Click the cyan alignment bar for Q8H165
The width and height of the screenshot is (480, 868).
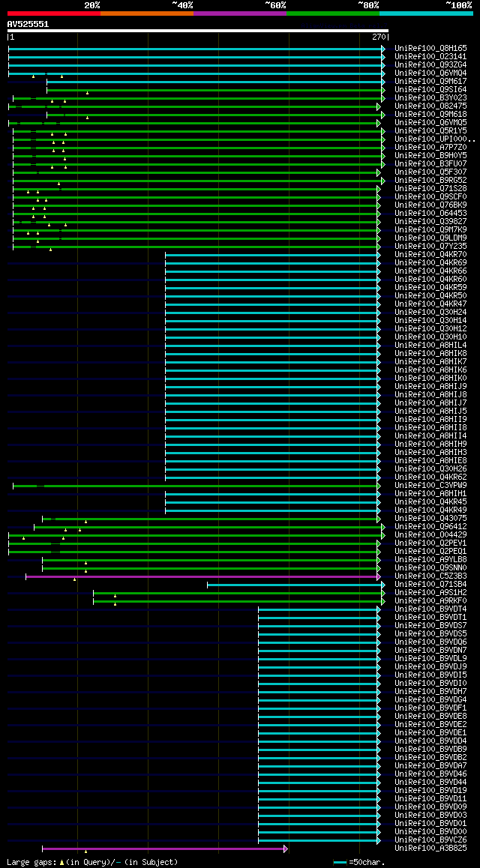coord(196,49)
